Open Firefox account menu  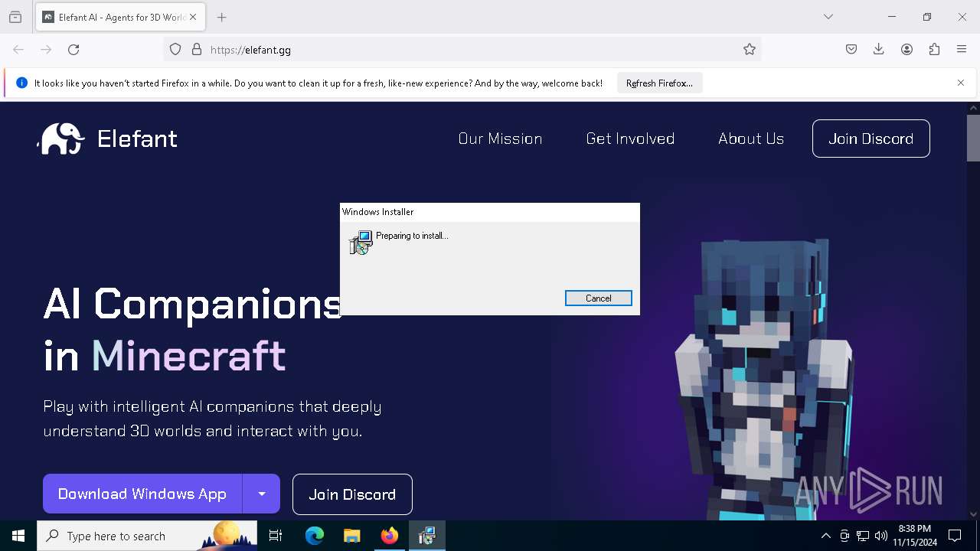pyautogui.click(x=906, y=50)
